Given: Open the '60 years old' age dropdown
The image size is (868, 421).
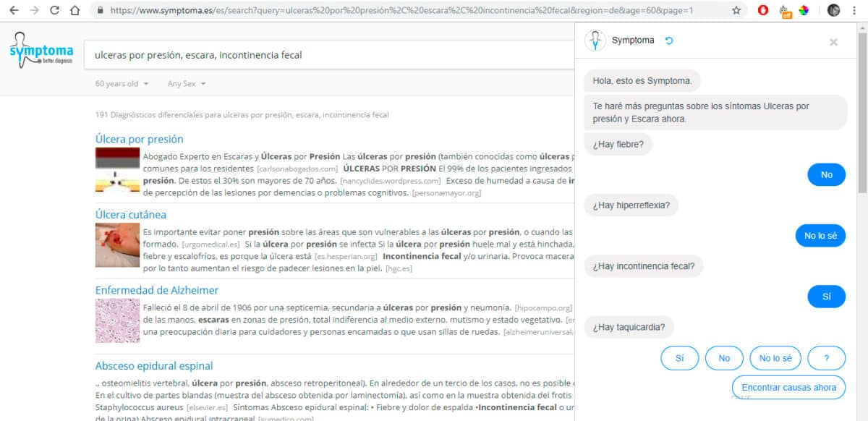Looking at the screenshot, I should tap(120, 84).
